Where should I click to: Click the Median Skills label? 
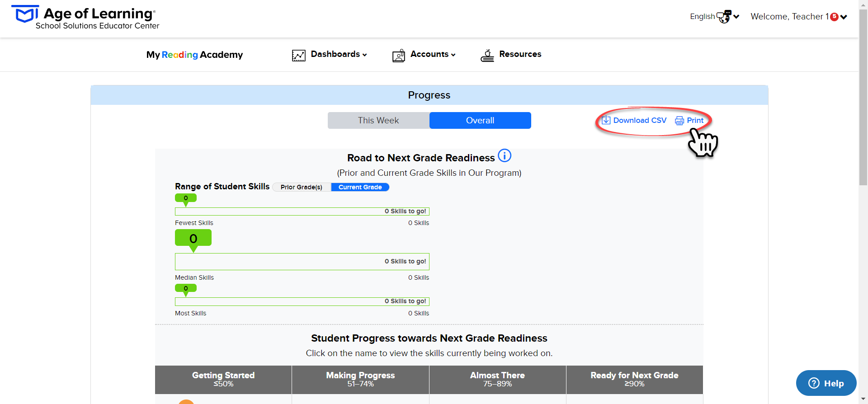click(x=194, y=277)
